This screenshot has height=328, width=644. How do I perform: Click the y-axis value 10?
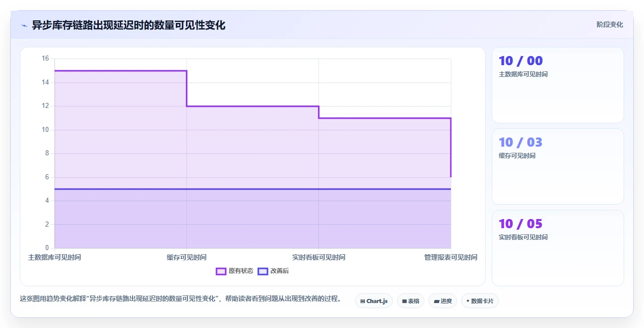point(45,130)
